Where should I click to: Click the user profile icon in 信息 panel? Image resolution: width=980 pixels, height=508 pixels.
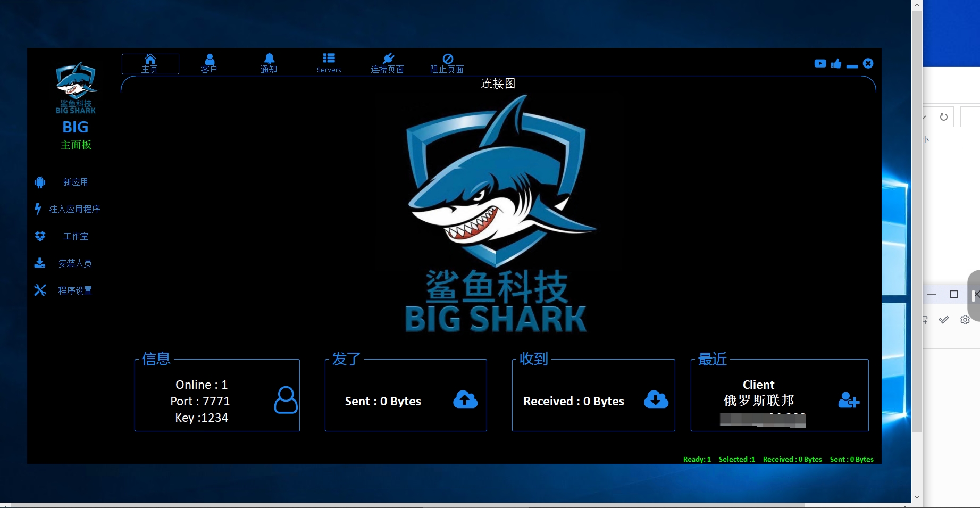point(286,400)
